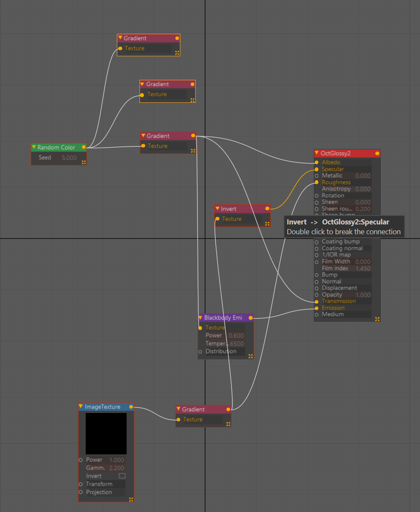Edit the Film index value 1.450

point(363,268)
